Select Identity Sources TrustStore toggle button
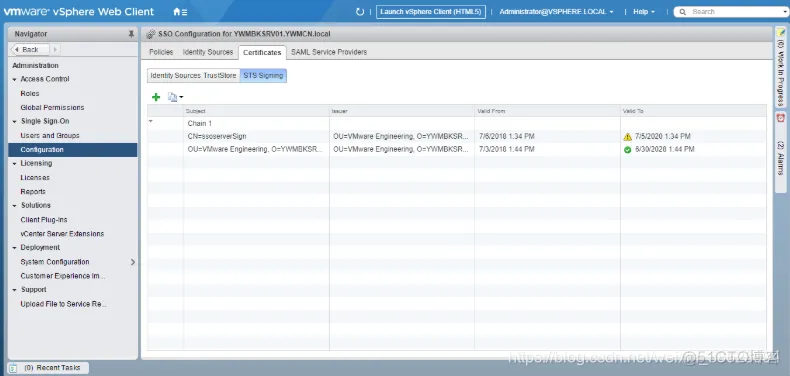The image size is (790, 376). click(x=193, y=76)
